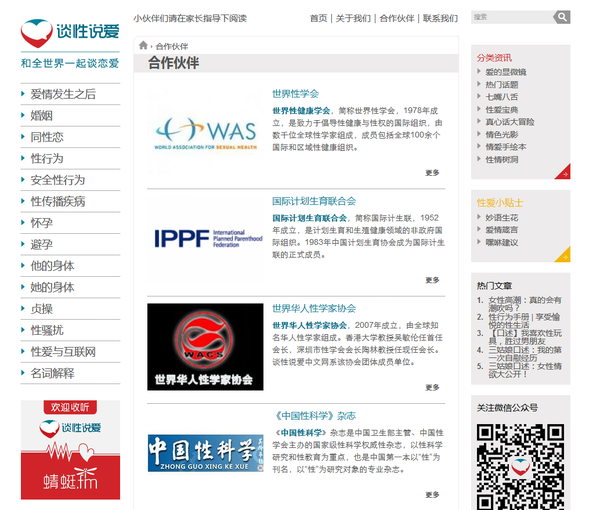Click 更多 under 世界华人性学家协会 entry

pyautogui.click(x=432, y=388)
